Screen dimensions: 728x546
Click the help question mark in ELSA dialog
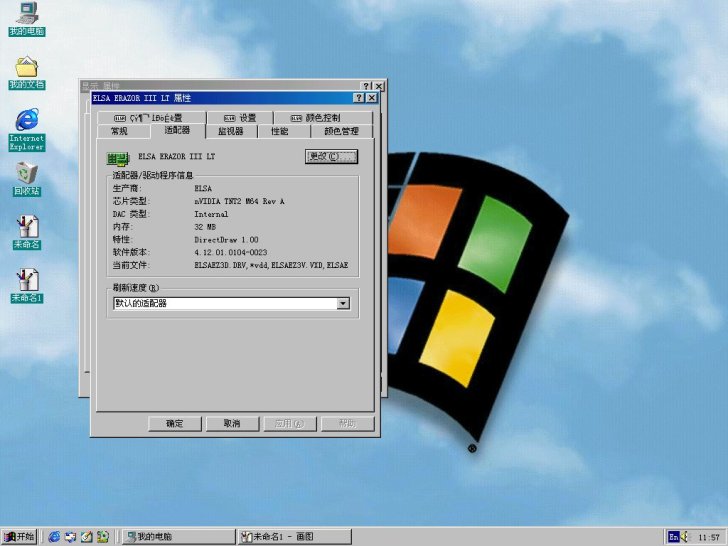359,98
